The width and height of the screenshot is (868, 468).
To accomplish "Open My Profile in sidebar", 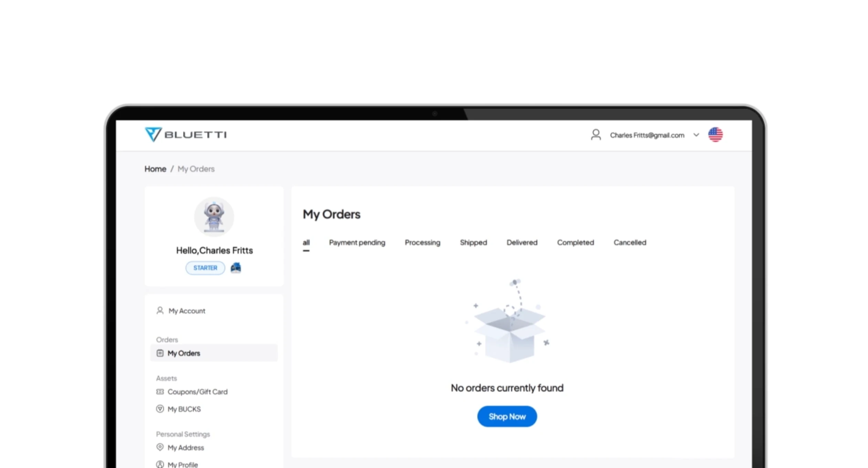I will coord(183,465).
